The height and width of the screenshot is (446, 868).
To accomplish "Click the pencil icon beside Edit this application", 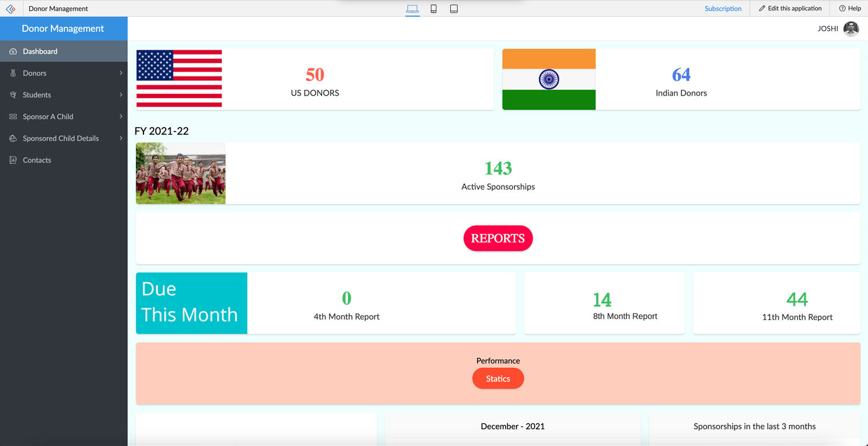I will tap(762, 8).
